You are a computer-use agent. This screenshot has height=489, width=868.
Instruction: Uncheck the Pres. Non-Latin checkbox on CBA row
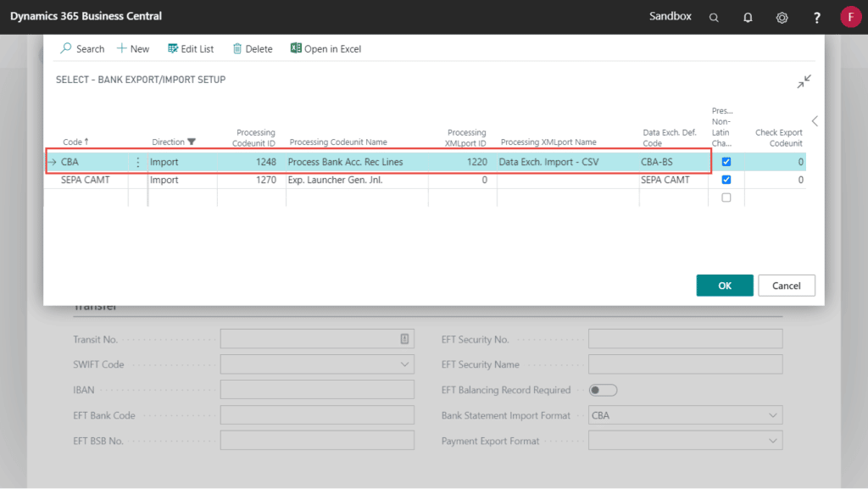(725, 161)
